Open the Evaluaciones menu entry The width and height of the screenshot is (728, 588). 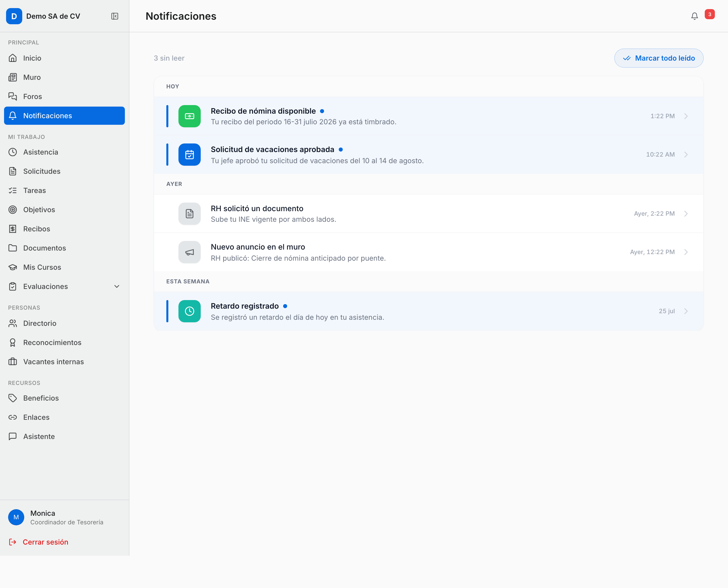(x=64, y=286)
